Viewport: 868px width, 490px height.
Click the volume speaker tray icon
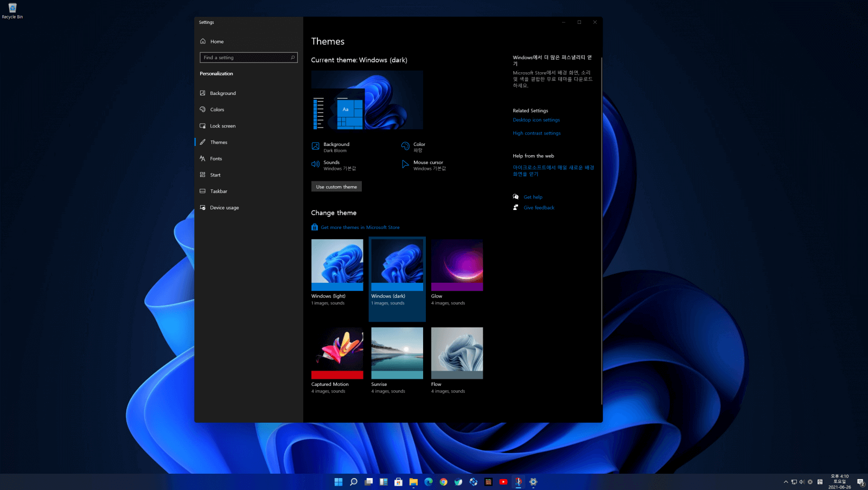[802, 482]
